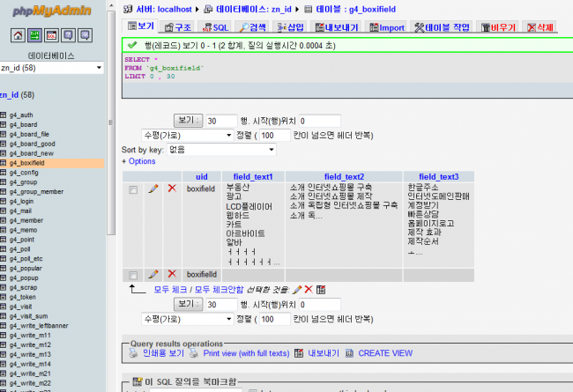
Task: Click the printer icon next to 인쇄용 보기
Action: pos(134,353)
